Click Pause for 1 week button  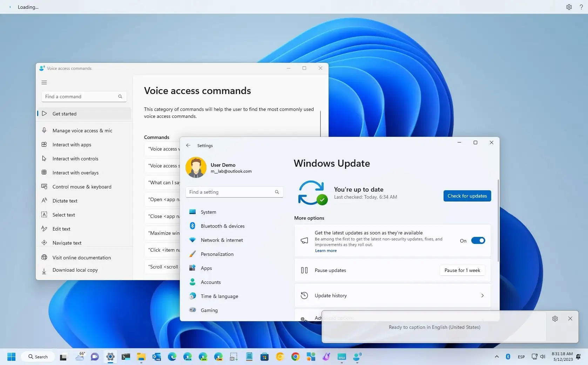[x=462, y=270]
